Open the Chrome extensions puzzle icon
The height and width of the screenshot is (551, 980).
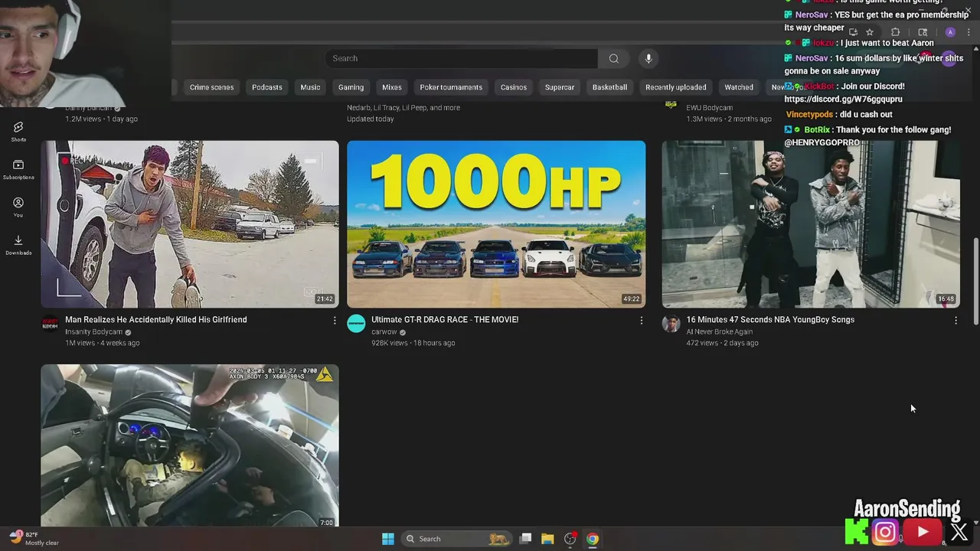pyautogui.click(x=895, y=32)
